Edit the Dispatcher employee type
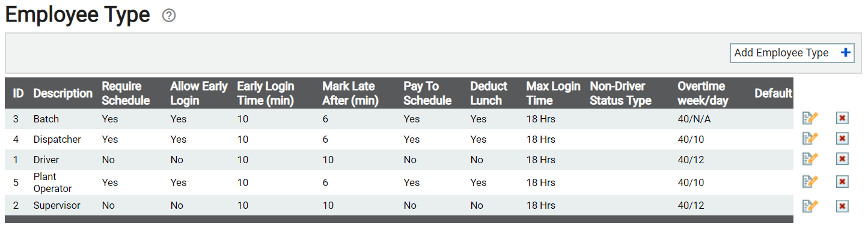 coord(810,139)
